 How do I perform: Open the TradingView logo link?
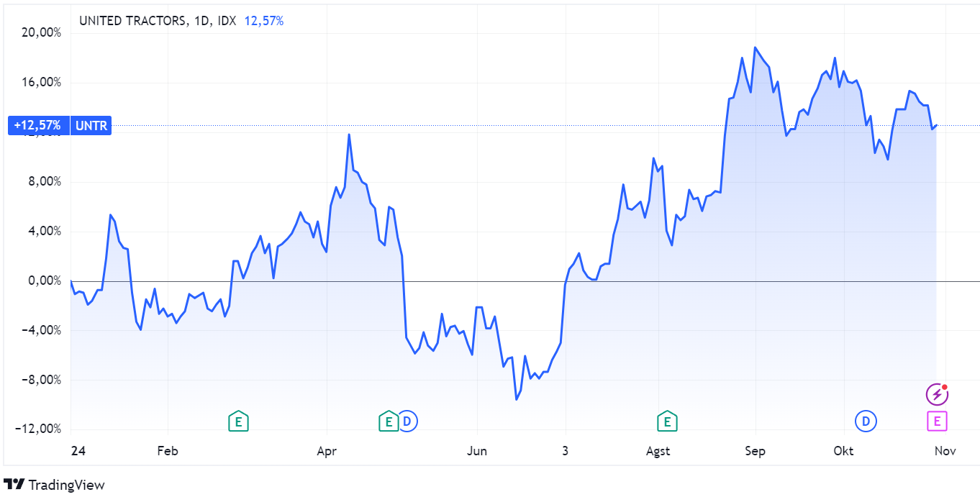tap(55, 485)
